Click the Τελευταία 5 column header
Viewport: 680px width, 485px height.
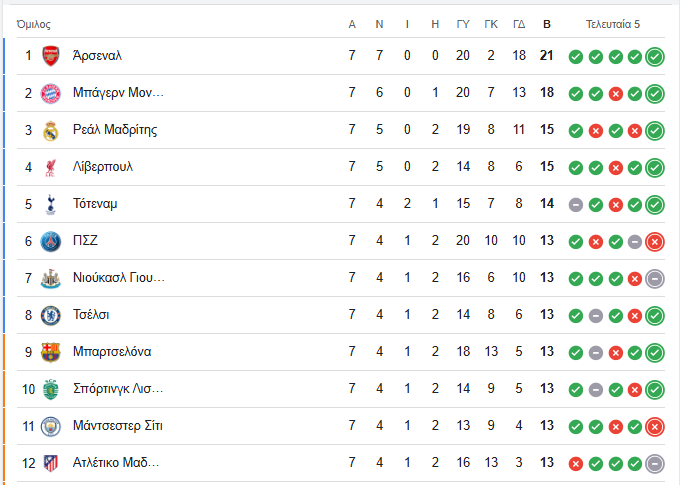point(613,24)
